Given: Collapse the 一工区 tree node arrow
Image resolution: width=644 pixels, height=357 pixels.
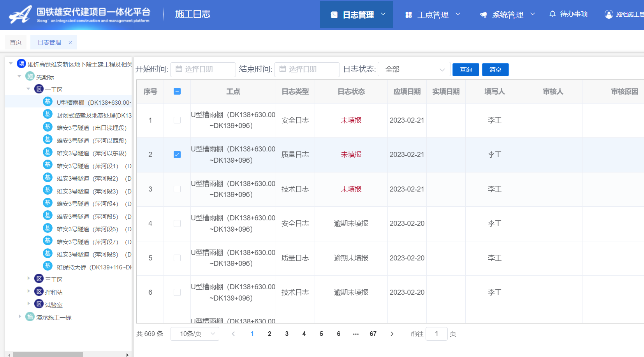Looking at the screenshot, I should (28, 89).
